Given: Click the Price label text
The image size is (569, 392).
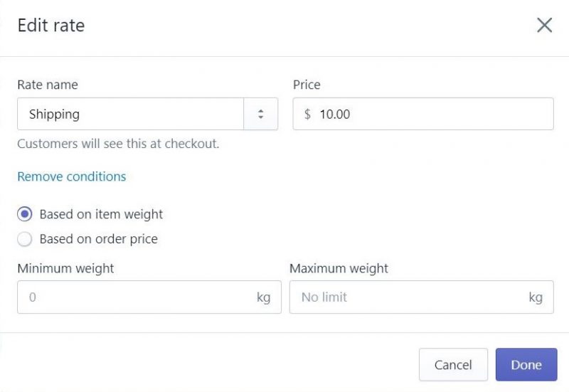Looking at the screenshot, I should (307, 85).
